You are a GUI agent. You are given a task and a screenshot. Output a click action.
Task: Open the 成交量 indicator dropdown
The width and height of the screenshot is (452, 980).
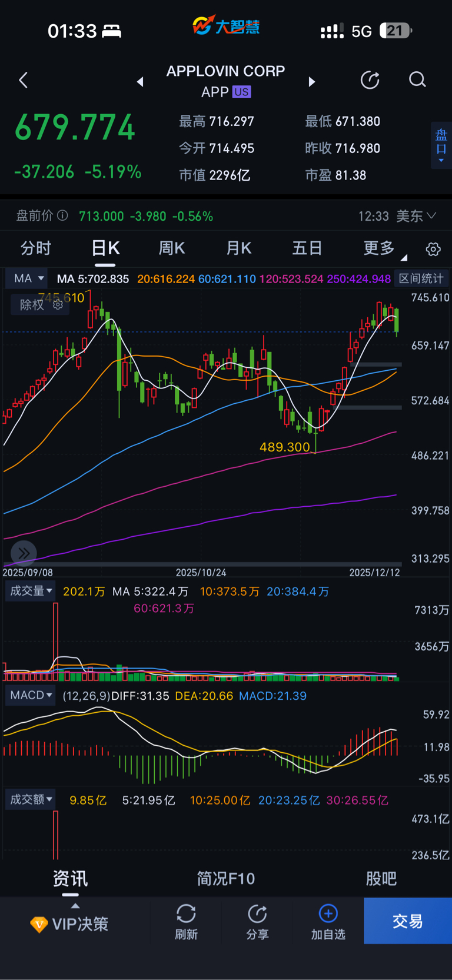click(x=31, y=590)
